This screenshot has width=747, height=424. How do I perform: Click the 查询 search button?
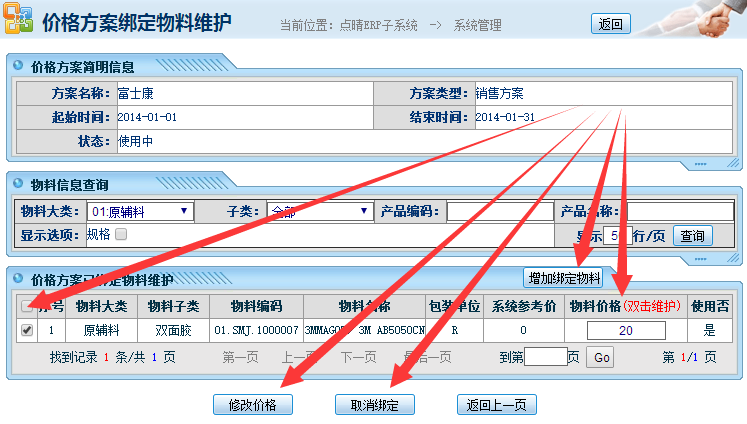[692, 236]
